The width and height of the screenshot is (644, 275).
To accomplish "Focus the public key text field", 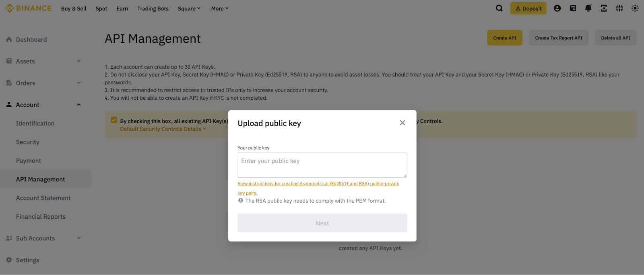I will [x=322, y=165].
